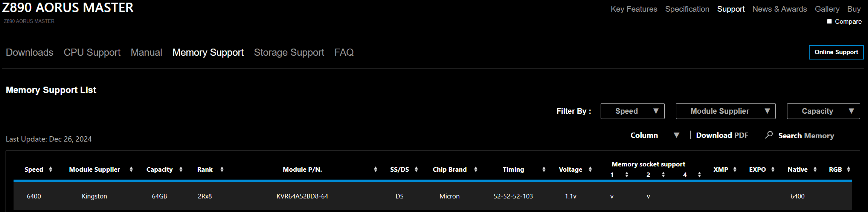Image resolution: width=868 pixels, height=212 pixels.
Task: Click the Online Support button
Action: click(836, 52)
